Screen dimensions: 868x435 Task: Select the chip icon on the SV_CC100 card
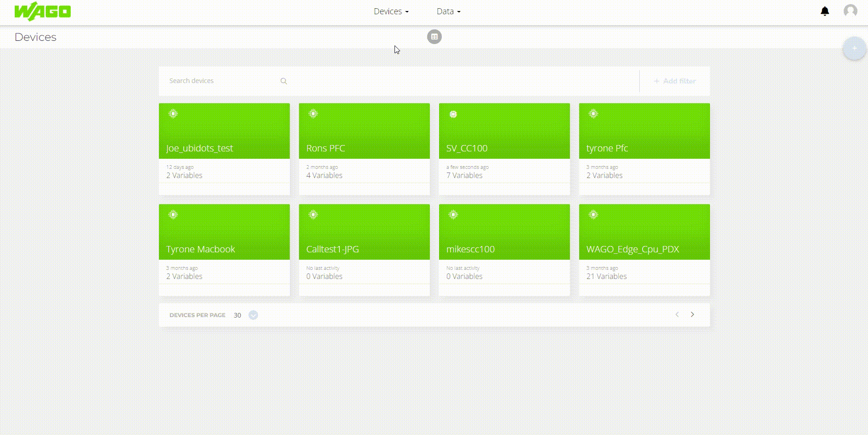point(453,113)
